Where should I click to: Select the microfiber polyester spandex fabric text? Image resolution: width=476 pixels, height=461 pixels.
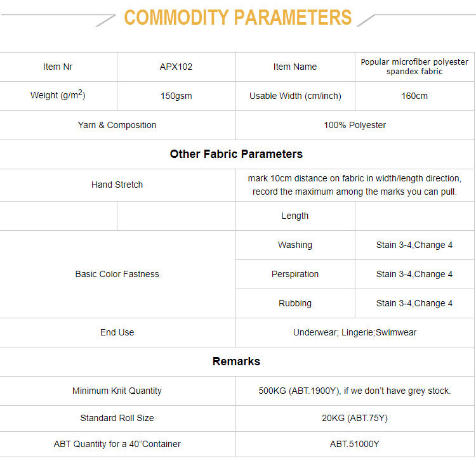click(x=414, y=67)
